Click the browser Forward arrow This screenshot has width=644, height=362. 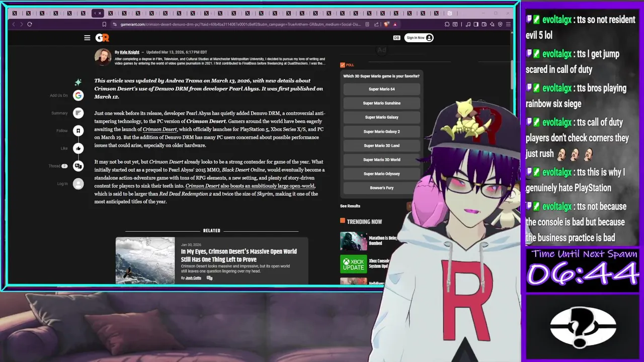(x=22, y=24)
